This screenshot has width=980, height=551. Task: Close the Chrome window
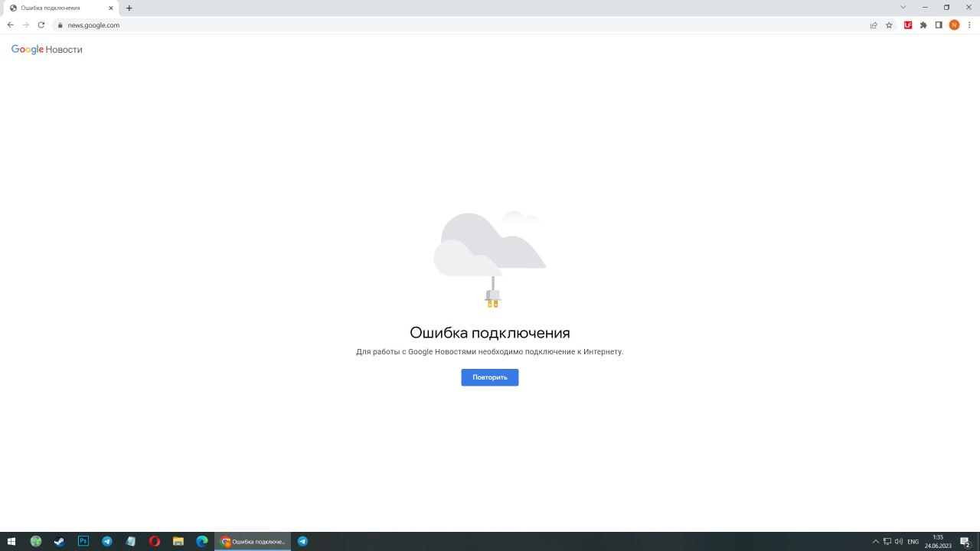point(968,8)
